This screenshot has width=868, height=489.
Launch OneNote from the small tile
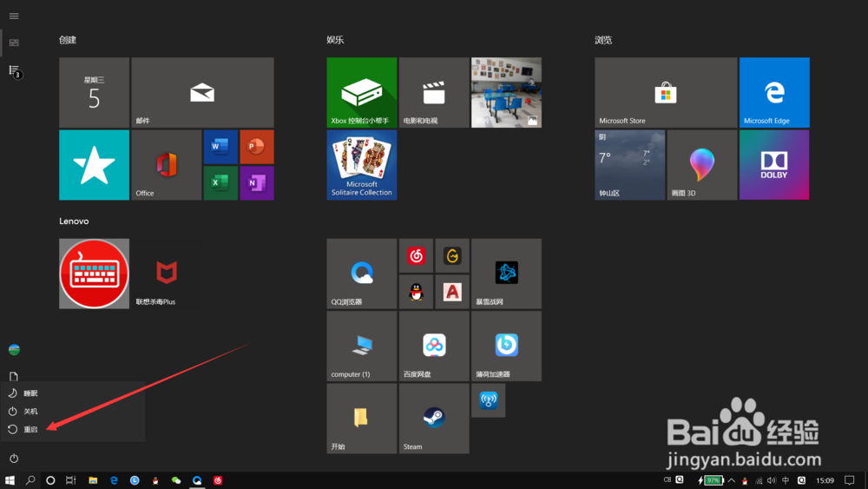[x=257, y=182]
